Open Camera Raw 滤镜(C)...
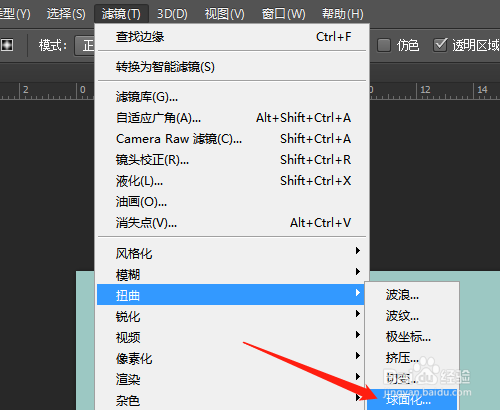This screenshot has height=410, width=500. (x=233, y=139)
